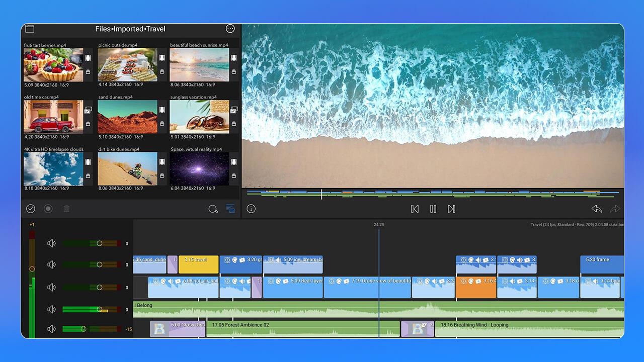Click filmstrip icon beside fruti tart berries

tap(88, 58)
